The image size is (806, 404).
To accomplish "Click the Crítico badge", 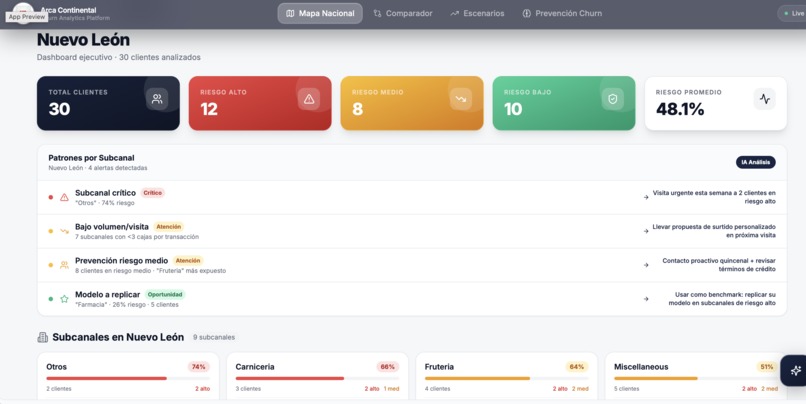I will coord(153,193).
